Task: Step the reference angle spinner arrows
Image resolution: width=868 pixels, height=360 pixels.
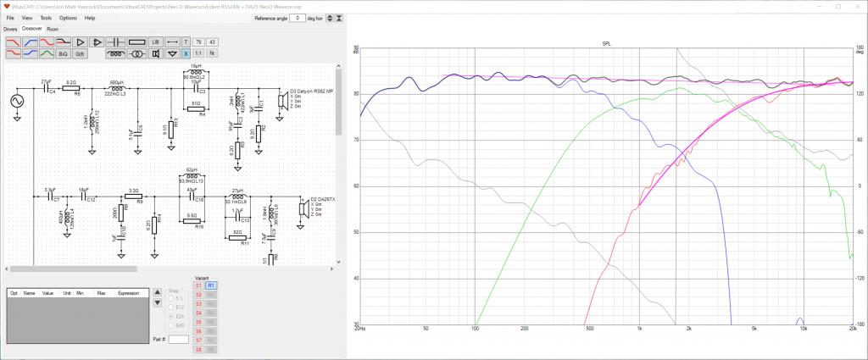Action: (330, 19)
